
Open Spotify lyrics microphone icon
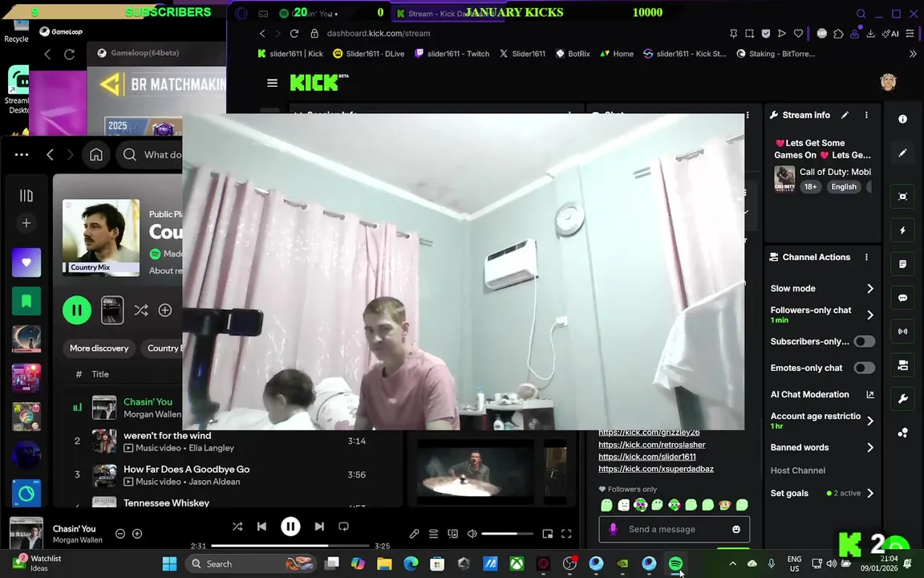click(414, 534)
